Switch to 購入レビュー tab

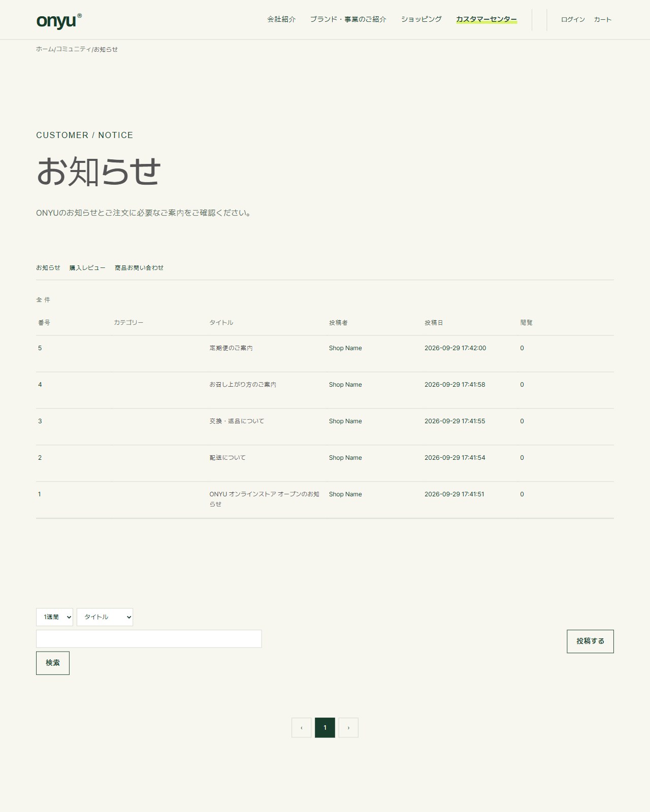pos(87,267)
